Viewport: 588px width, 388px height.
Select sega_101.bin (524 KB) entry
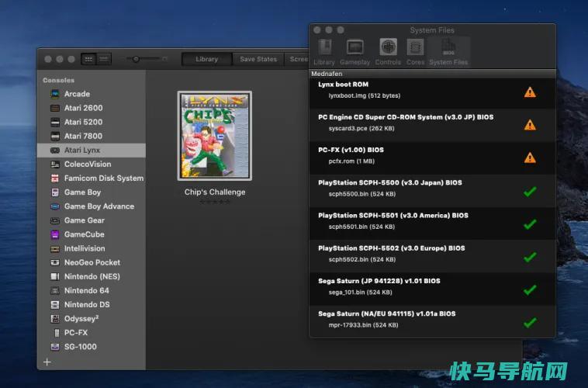click(360, 292)
